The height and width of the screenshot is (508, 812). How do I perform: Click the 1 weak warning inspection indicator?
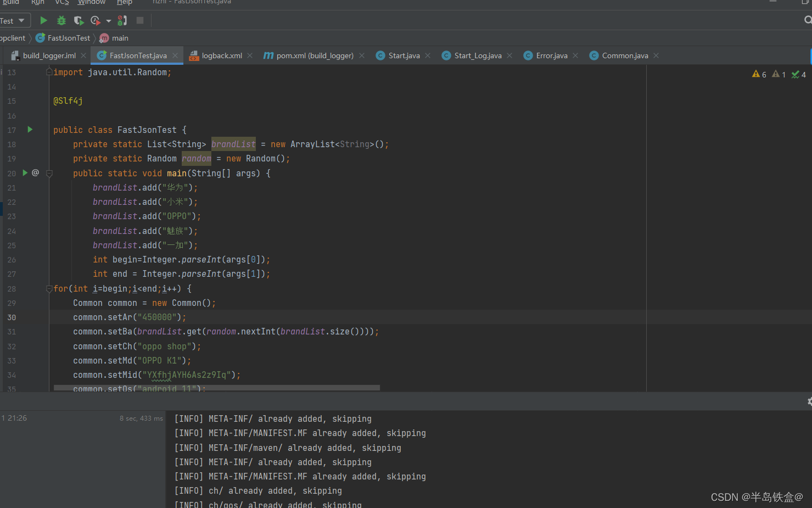(779, 74)
